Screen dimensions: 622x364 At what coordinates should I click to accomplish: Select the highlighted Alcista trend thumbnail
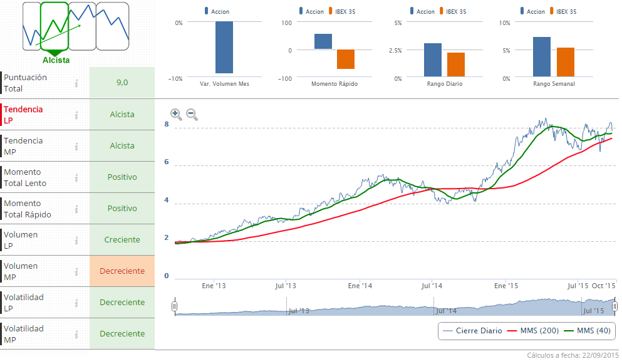coord(54,27)
